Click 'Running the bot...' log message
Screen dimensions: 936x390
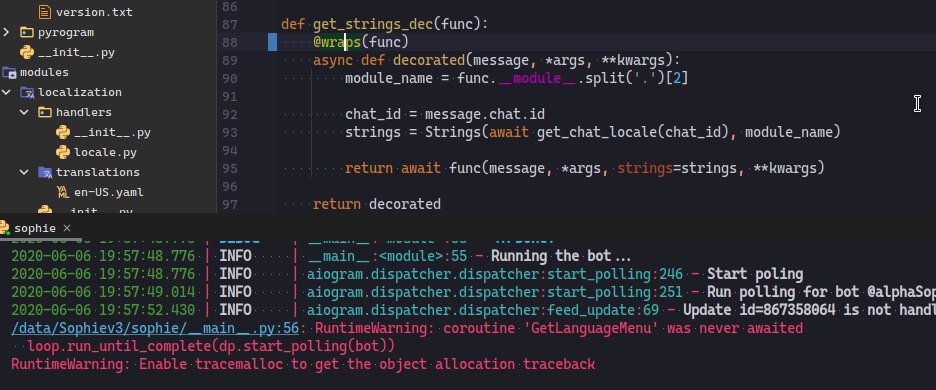coord(561,256)
